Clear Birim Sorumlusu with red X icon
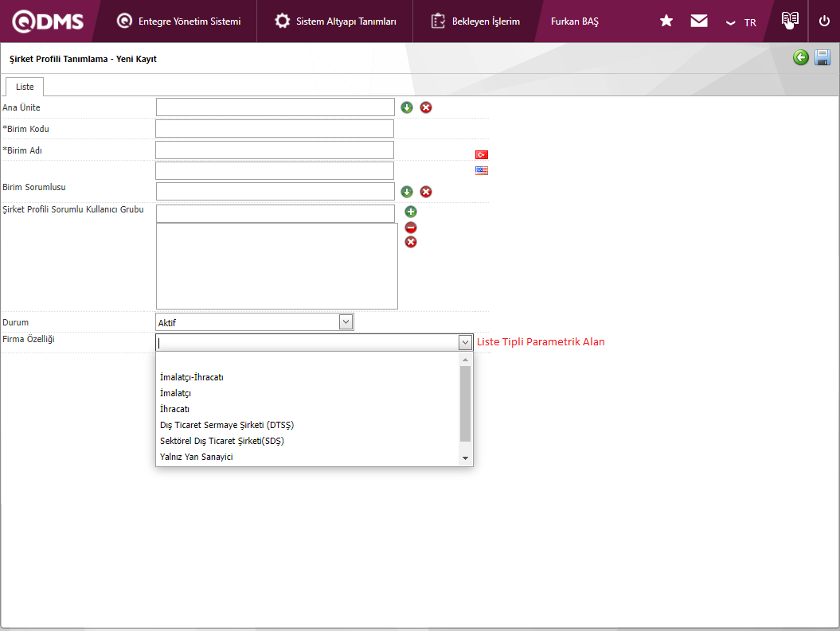840x631 pixels. 426,192
